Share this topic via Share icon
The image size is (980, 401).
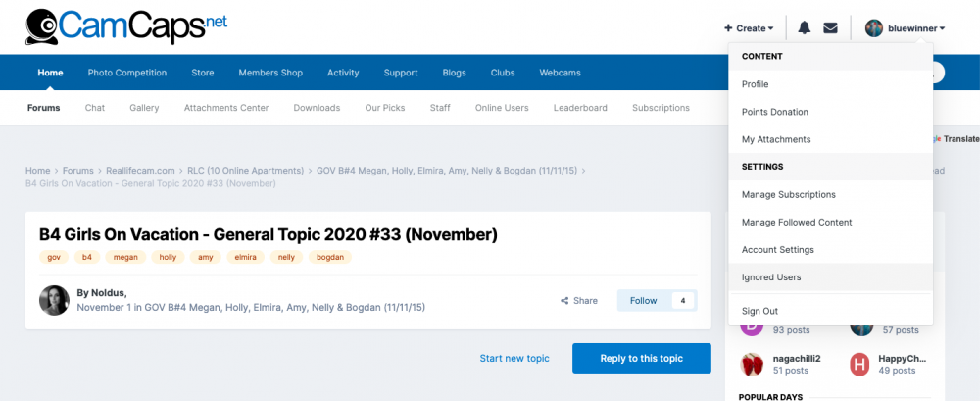(579, 301)
